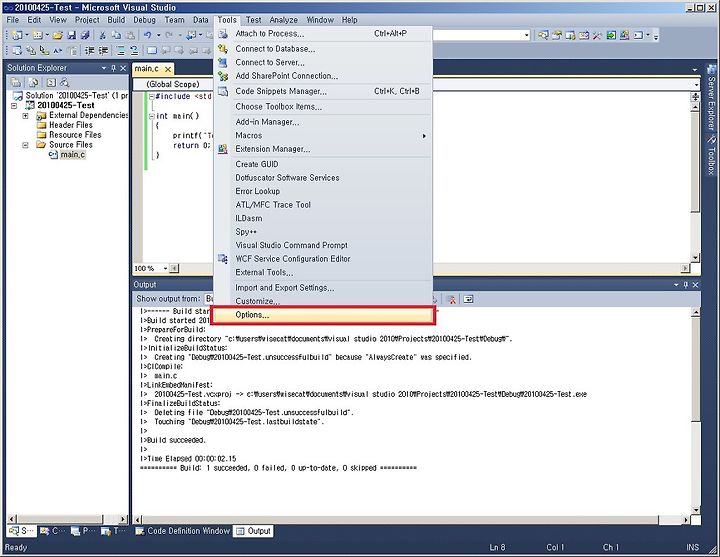Open the find combo box dropdown arrow
Screen dimensions: 720x557
point(526,35)
